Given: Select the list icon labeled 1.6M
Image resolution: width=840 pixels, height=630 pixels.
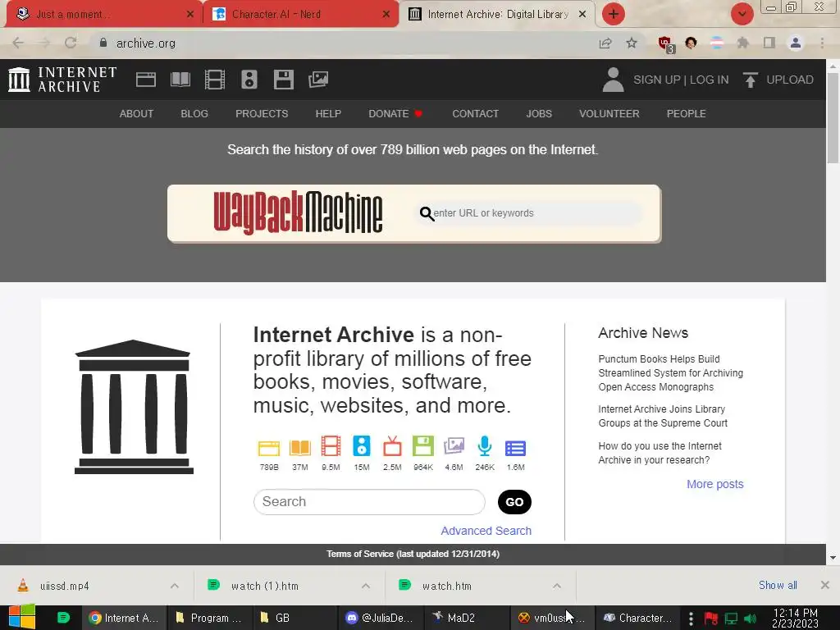Looking at the screenshot, I should pos(515,448).
